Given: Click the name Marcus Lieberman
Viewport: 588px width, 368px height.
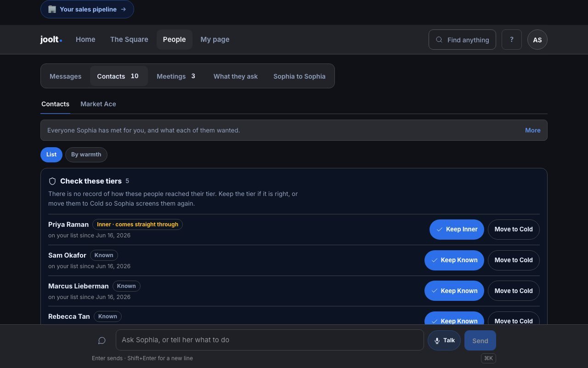Looking at the screenshot, I should [79, 286].
